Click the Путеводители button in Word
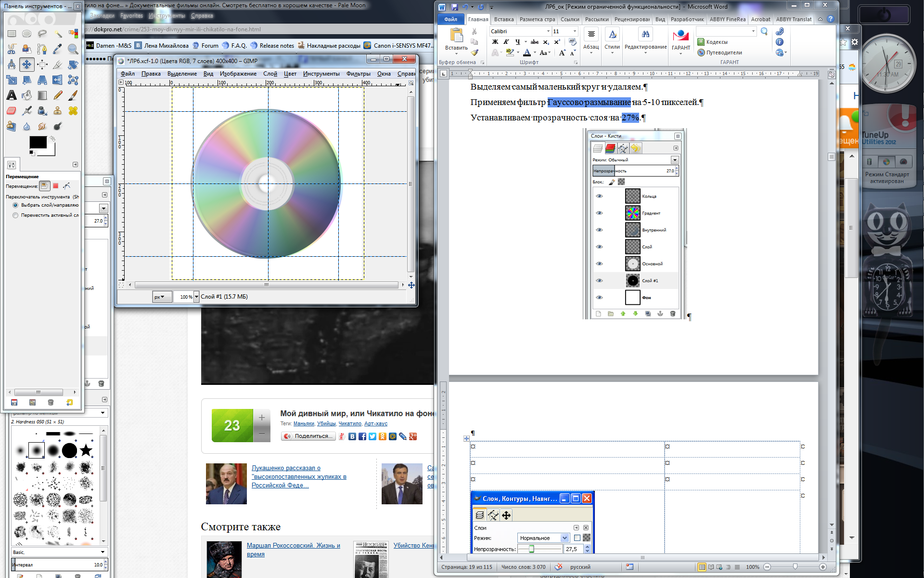The height and width of the screenshot is (578, 924). (x=720, y=53)
